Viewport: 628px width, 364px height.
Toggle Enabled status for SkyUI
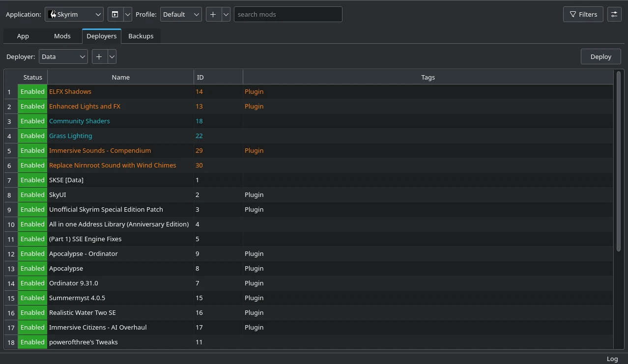pos(32,195)
